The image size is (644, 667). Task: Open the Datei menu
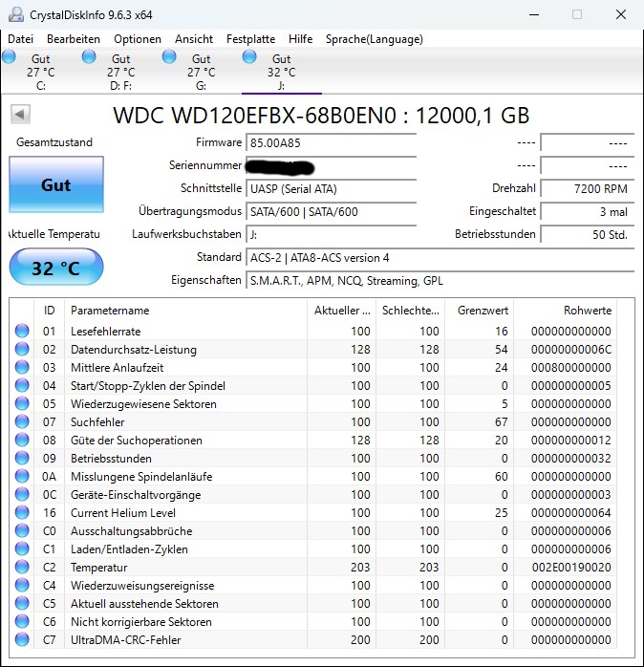[20, 39]
